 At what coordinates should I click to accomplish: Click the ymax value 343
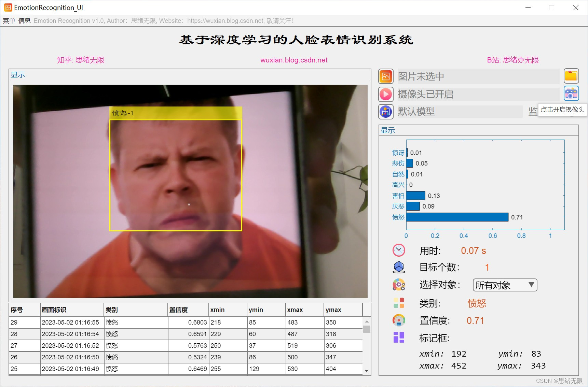[538, 366]
